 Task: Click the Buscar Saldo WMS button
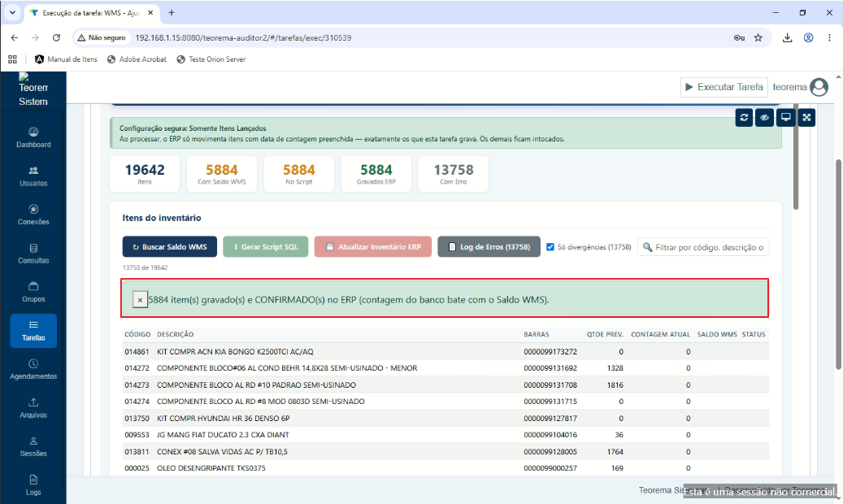pos(170,247)
